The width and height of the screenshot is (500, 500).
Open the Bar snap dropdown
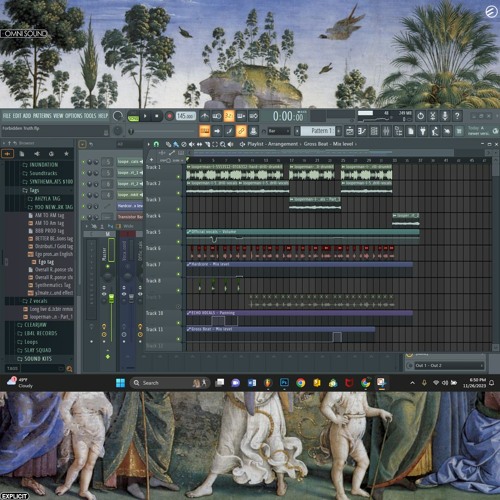click(x=279, y=131)
